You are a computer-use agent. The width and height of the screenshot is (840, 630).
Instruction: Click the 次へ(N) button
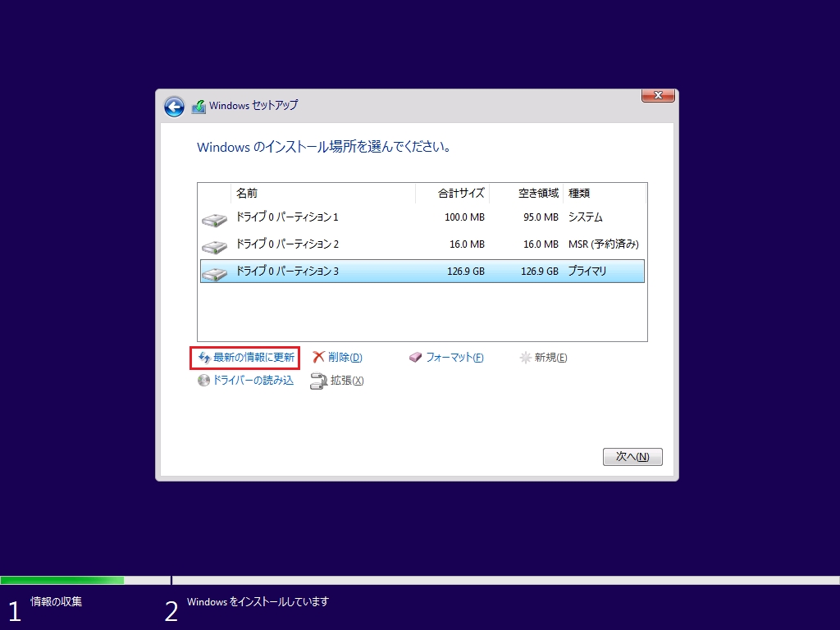632,456
